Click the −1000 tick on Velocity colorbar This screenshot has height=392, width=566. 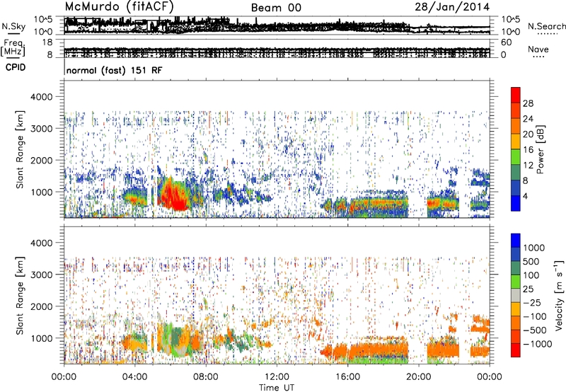[x=537, y=344]
